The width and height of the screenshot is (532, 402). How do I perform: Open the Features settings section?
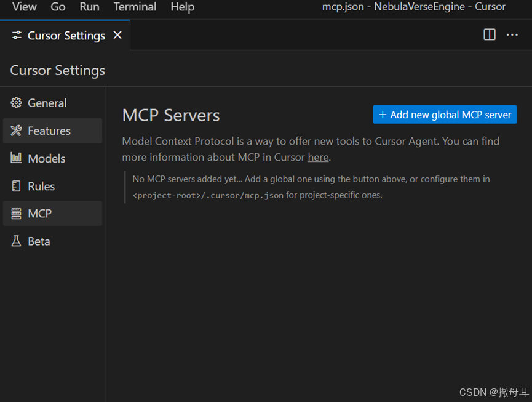[52, 131]
